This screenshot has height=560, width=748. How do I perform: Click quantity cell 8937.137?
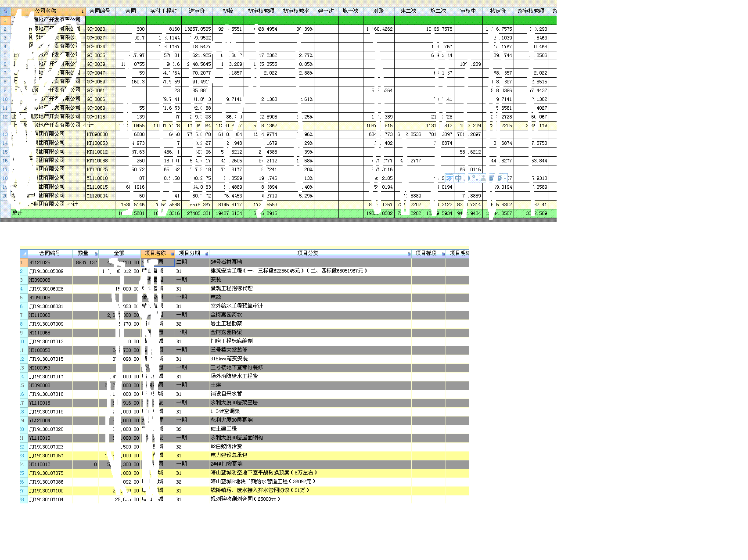point(86,262)
